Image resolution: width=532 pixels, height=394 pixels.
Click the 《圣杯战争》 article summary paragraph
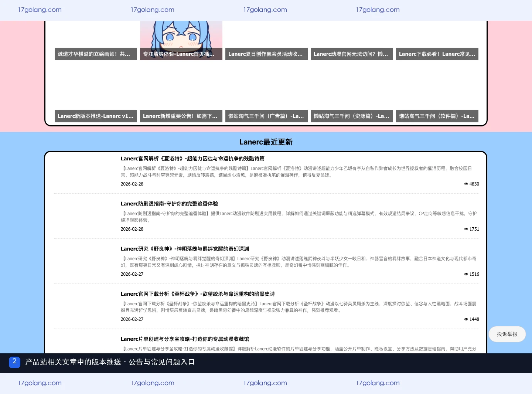point(299,307)
